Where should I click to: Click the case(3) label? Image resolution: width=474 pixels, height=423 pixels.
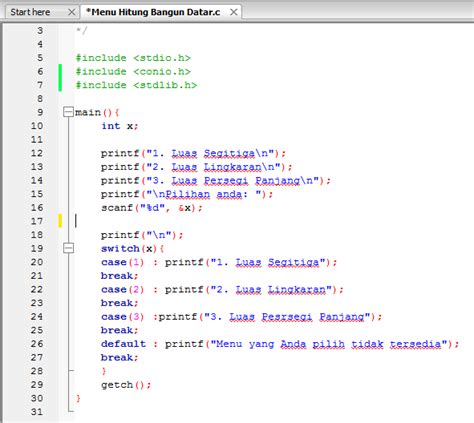click(x=122, y=317)
